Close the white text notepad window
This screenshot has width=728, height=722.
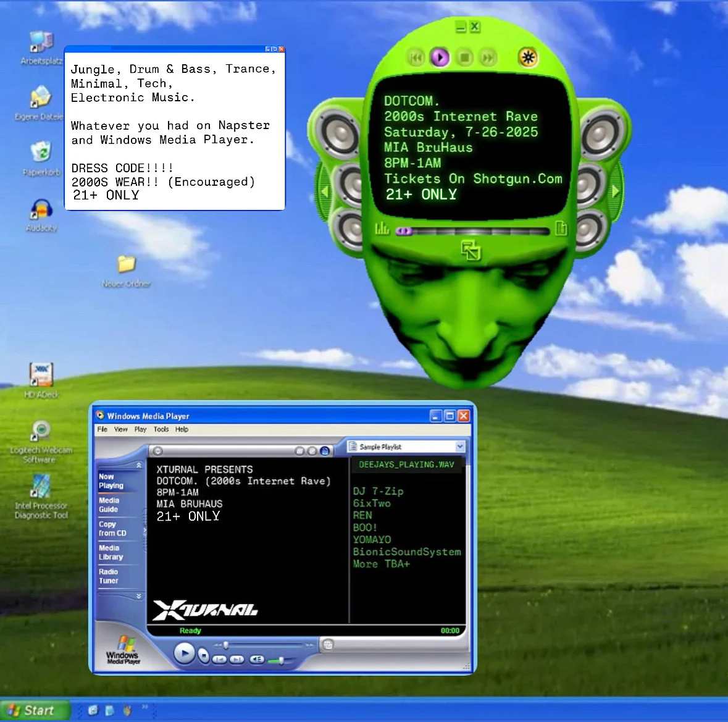tap(282, 49)
